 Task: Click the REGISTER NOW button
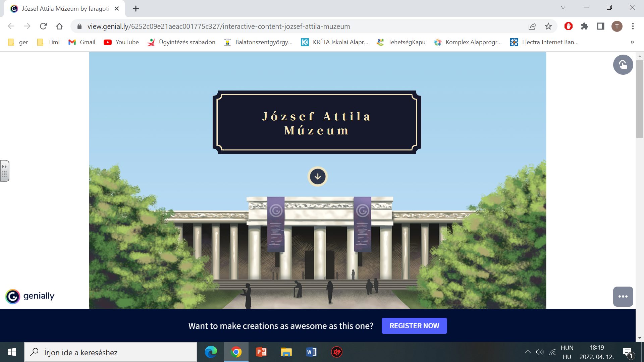tap(414, 326)
